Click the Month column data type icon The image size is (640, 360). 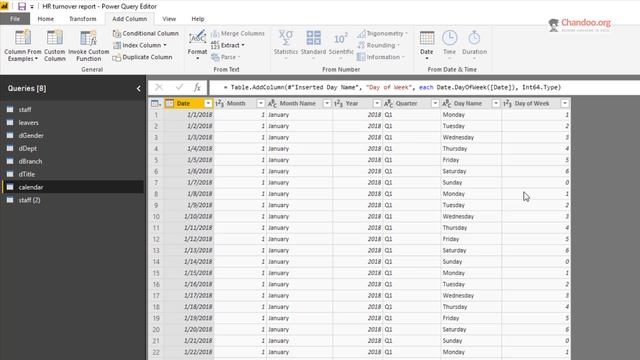click(219, 104)
